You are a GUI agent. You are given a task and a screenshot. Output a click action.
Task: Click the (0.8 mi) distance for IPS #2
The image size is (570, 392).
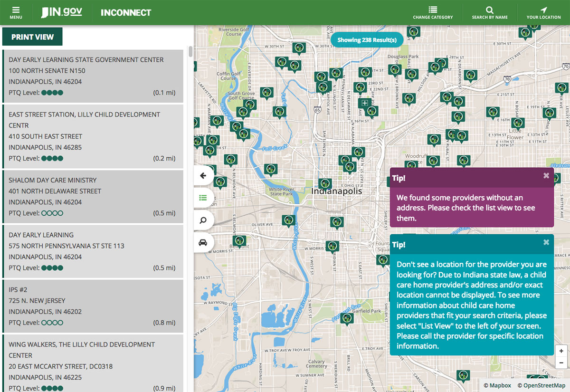click(x=164, y=323)
